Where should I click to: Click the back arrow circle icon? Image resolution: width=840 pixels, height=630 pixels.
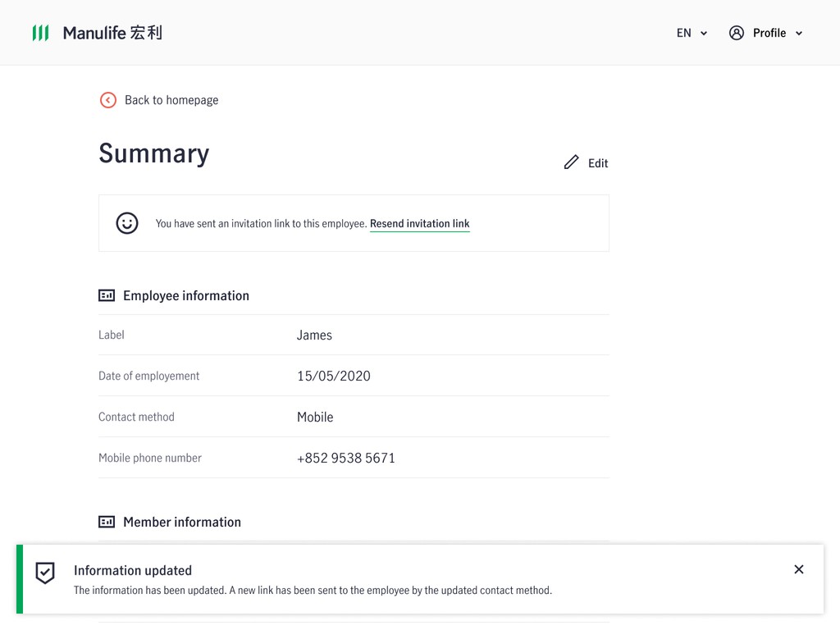108,100
